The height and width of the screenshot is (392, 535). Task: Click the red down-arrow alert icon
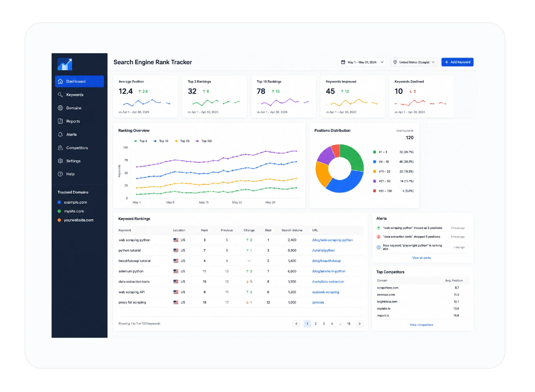tap(379, 237)
